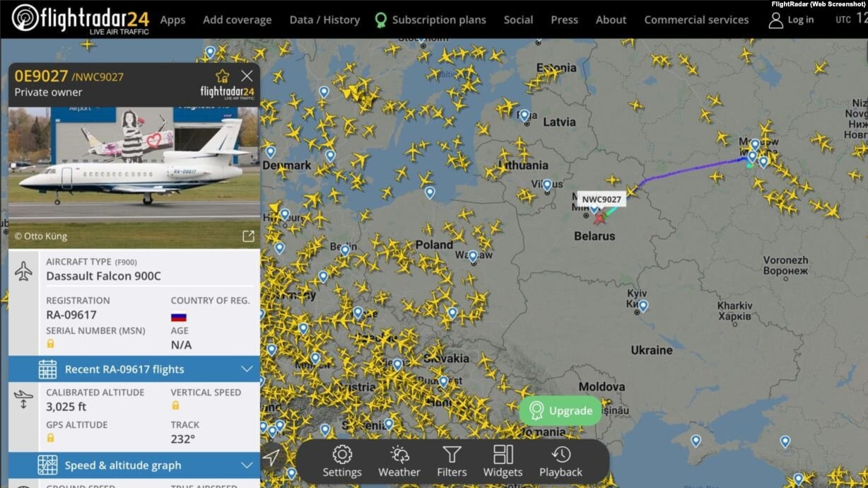Open Data / History menu

coord(324,20)
